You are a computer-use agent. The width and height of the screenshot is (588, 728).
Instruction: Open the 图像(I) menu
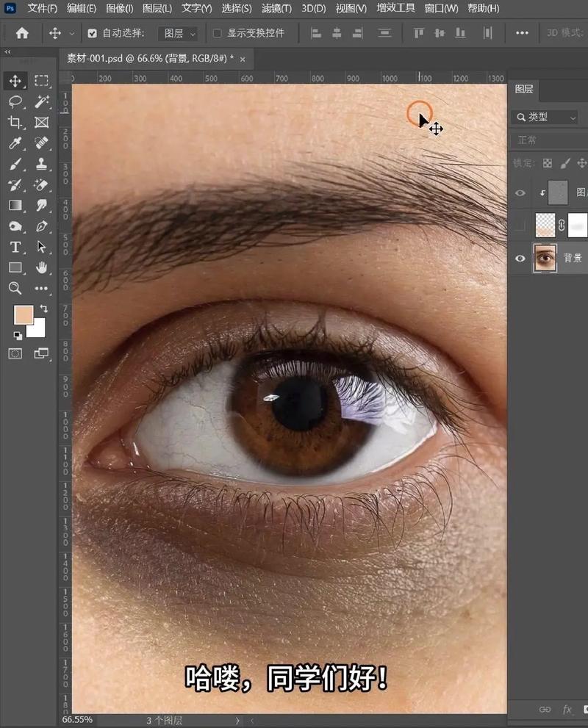point(119,9)
